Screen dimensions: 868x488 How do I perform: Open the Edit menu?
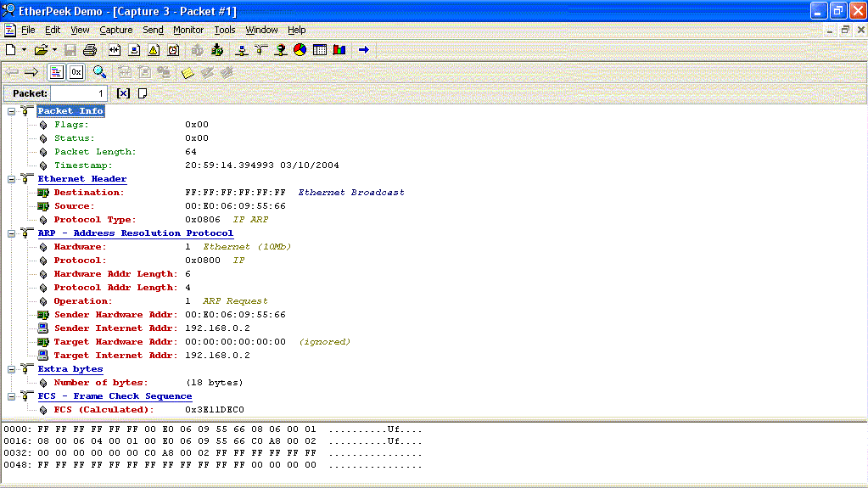53,30
